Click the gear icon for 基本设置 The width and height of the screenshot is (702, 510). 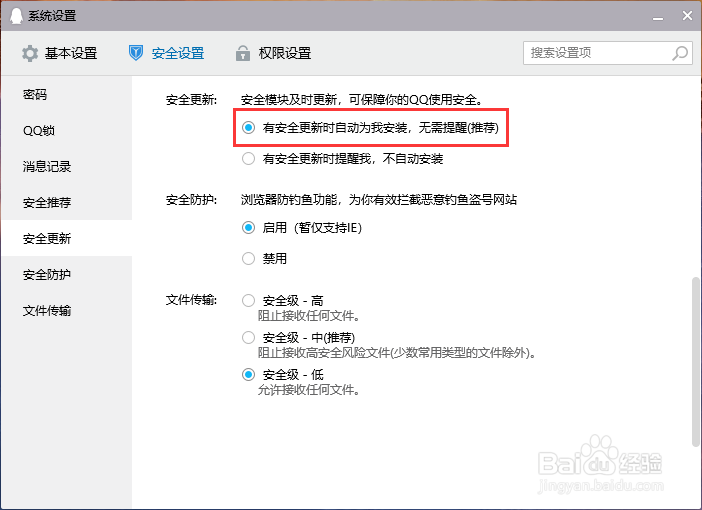30,53
